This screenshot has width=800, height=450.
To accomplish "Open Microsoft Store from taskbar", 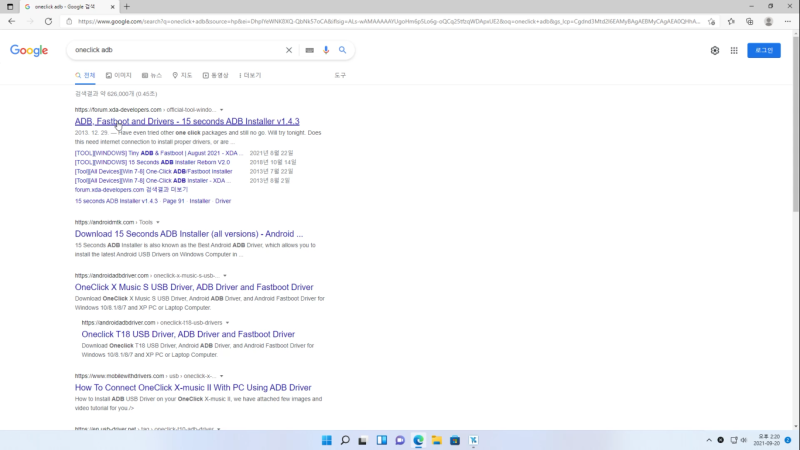I will point(455,440).
